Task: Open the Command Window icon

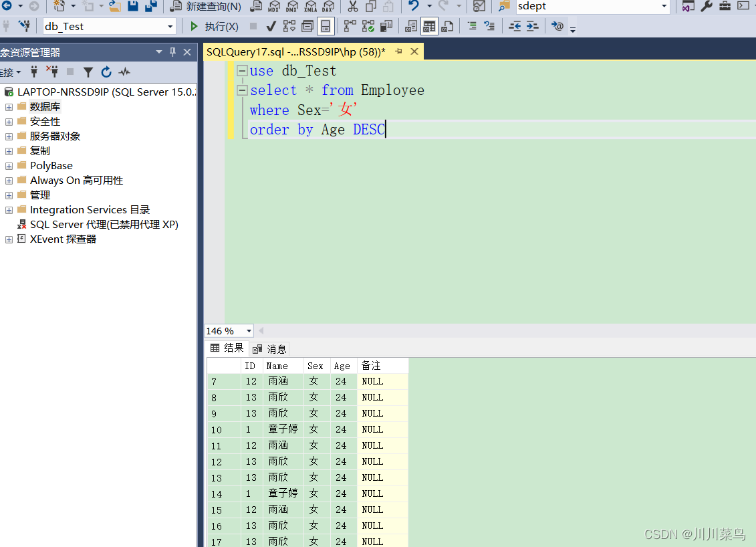Action: [x=743, y=6]
